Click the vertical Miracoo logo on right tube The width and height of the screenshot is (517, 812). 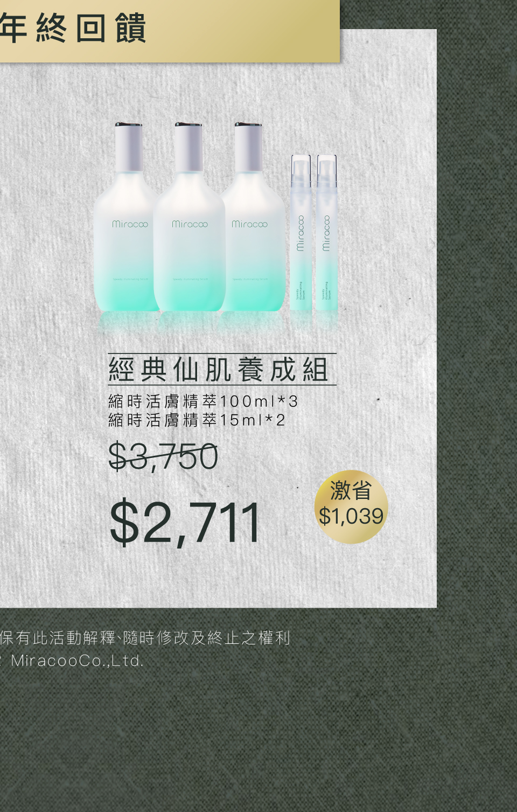pos(326,233)
